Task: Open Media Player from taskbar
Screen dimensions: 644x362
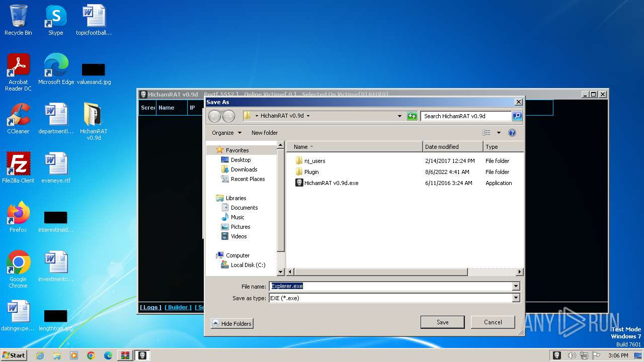Action: click(x=74, y=355)
